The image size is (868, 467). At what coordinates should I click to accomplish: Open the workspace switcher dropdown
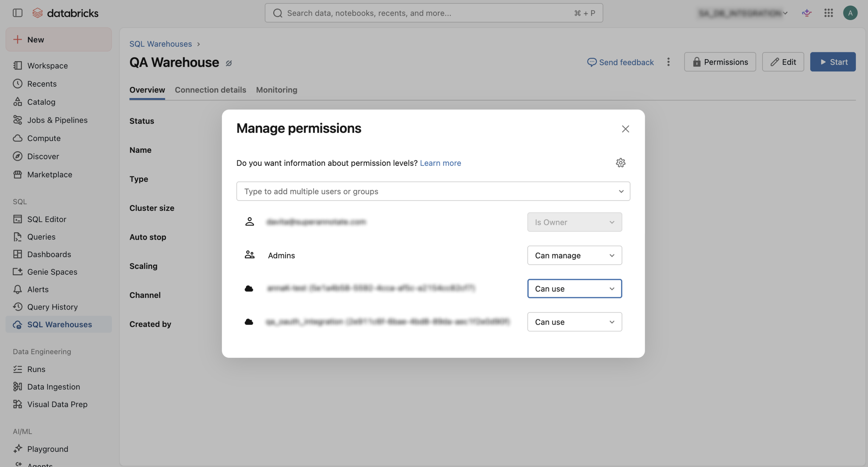click(x=742, y=13)
